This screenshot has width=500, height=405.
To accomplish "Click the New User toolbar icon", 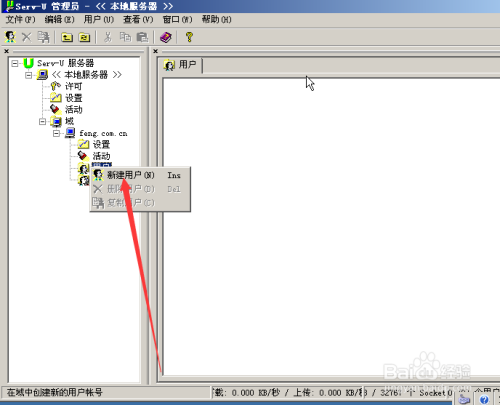I will (10, 37).
